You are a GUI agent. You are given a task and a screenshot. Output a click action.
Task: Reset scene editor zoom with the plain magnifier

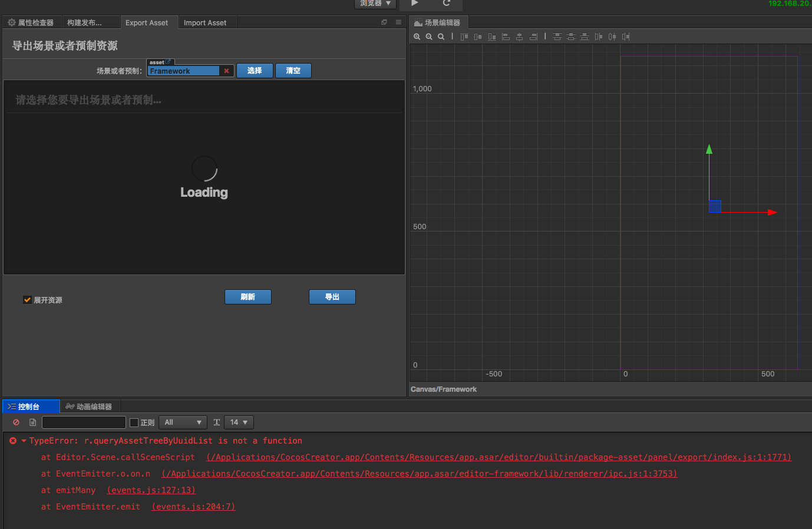[x=441, y=37]
